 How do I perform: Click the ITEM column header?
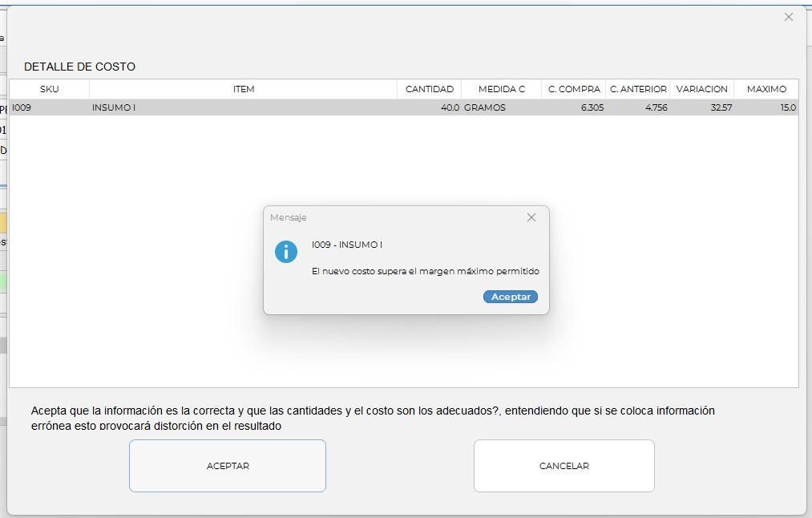(244, 89)
